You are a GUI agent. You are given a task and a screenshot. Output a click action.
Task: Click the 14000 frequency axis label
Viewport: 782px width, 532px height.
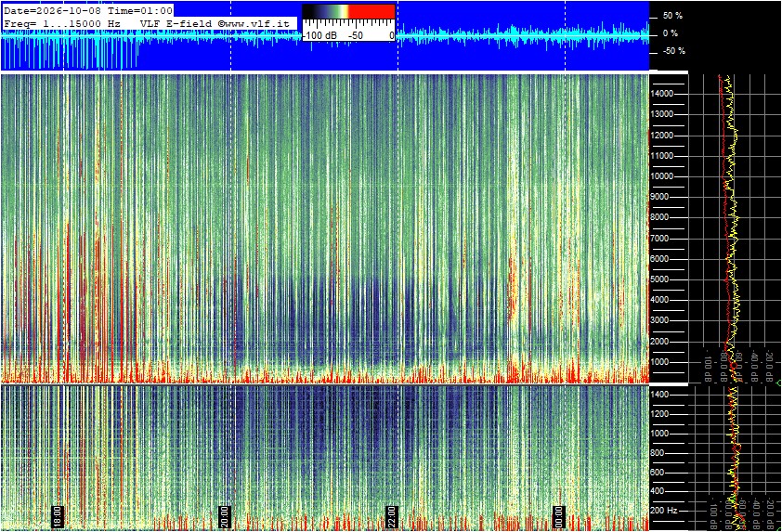tap(662, 94)
